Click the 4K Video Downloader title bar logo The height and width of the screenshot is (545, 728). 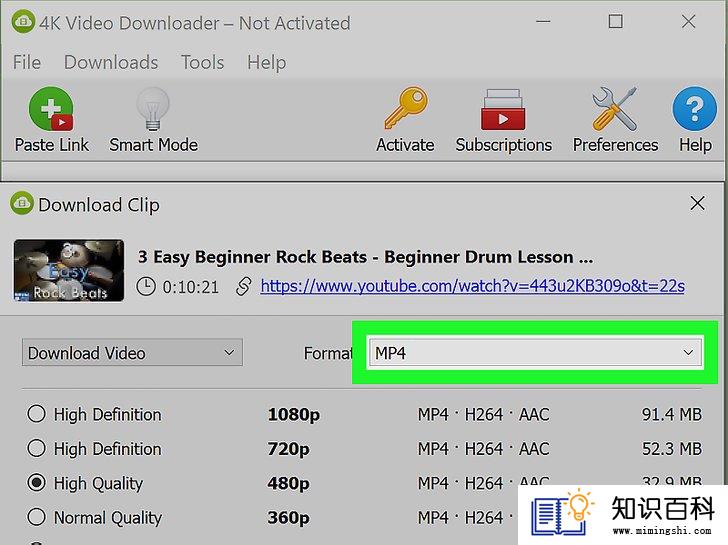point(23,22)
